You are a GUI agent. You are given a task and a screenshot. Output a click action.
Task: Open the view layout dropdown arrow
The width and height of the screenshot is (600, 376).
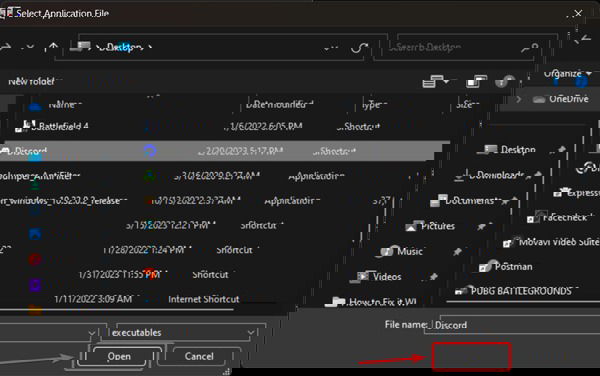(447, 81)
